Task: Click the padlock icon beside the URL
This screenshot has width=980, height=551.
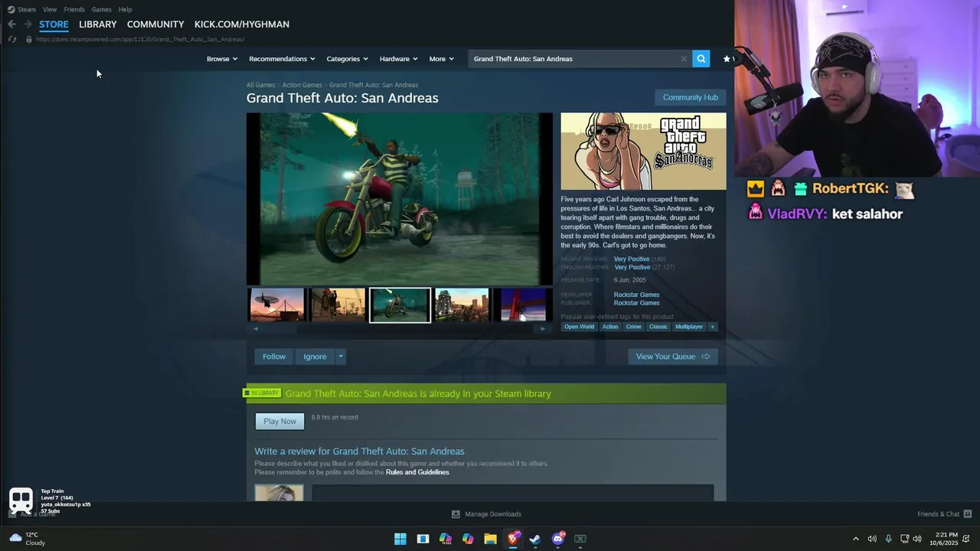Action: pos(29,39)
